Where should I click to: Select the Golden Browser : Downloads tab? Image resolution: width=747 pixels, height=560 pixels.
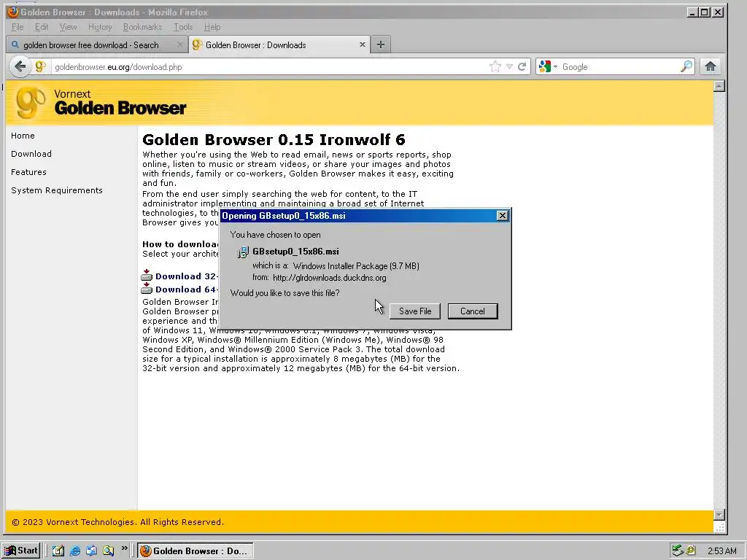point(279,44)
